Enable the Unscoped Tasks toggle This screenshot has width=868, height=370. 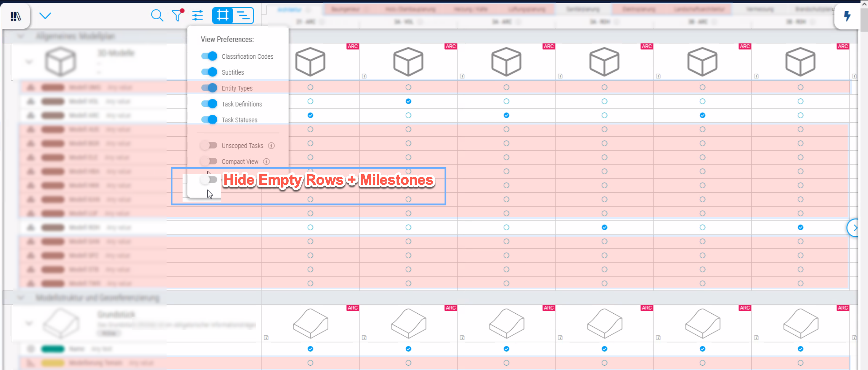pos(209,146)
